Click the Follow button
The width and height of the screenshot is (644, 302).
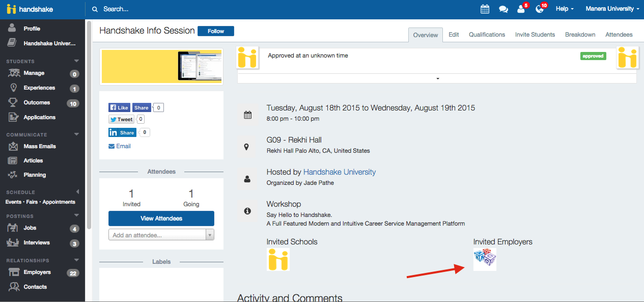point(216,31)
